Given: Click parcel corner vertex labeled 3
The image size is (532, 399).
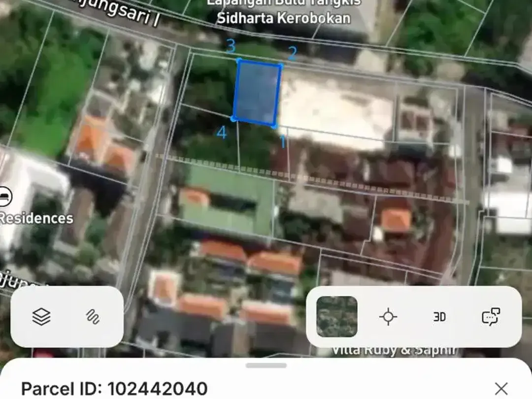Looking at the screenshot, I should pos(239,61).
